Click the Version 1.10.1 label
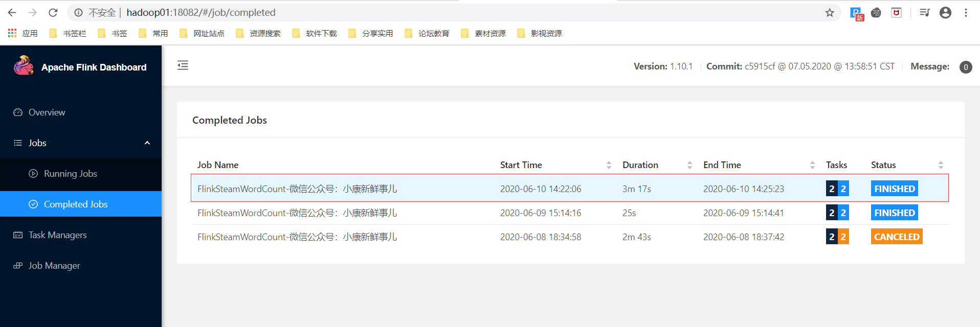Screen dimensions: 980x327 point(663,66)
